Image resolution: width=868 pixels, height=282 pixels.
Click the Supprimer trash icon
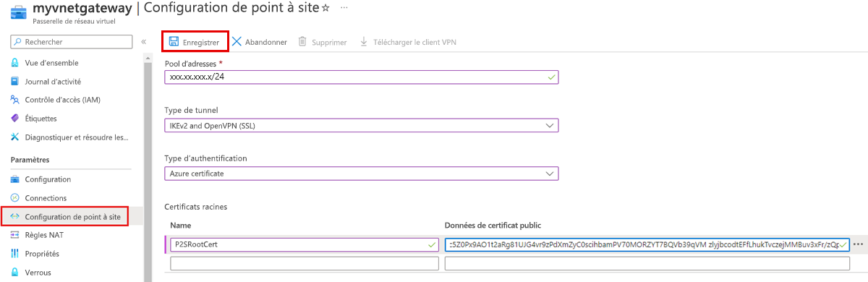pos(302,42)
